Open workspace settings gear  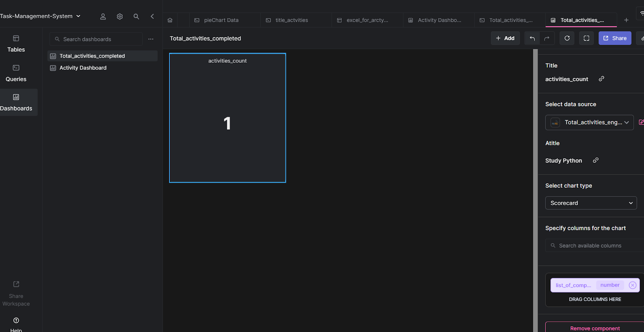pos(120,16)
